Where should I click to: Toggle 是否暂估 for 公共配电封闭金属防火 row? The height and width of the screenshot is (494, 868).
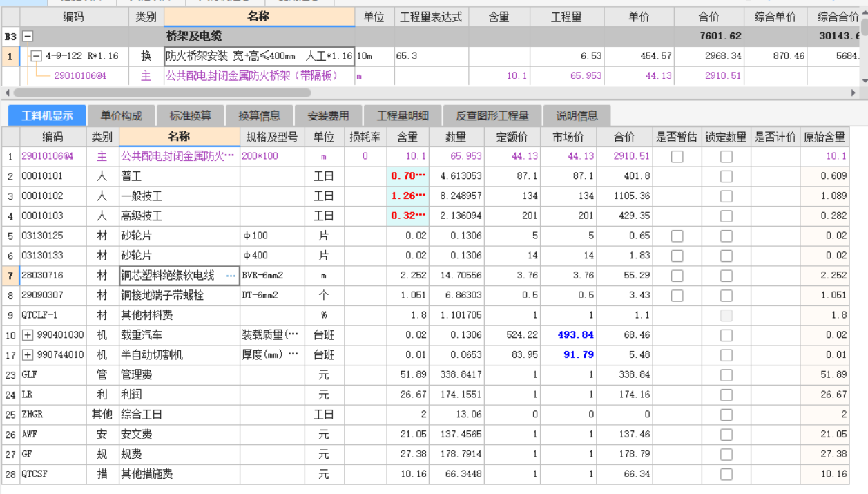tap(677, 157)
